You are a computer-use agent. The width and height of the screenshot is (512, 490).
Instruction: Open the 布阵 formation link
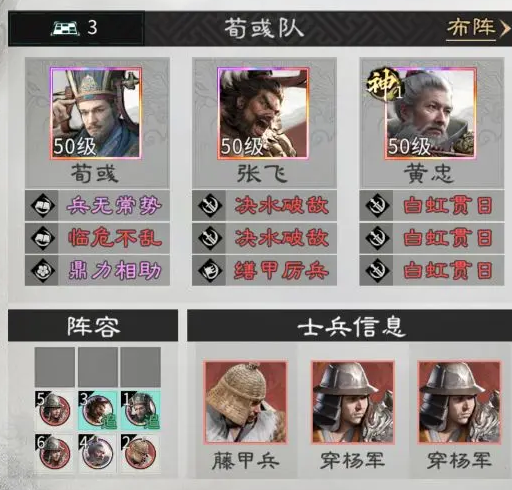[x=478, y=28]
